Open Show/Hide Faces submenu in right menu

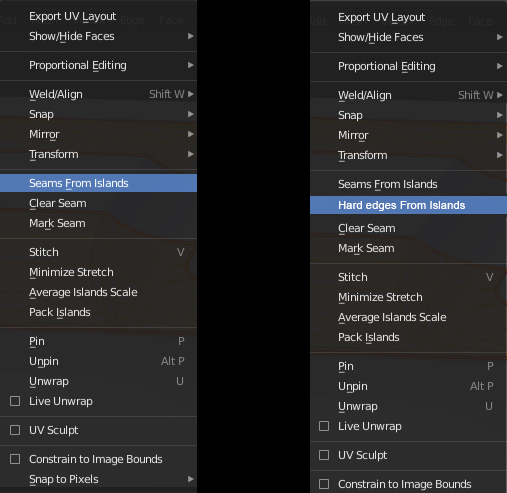[x=408, y=37]
